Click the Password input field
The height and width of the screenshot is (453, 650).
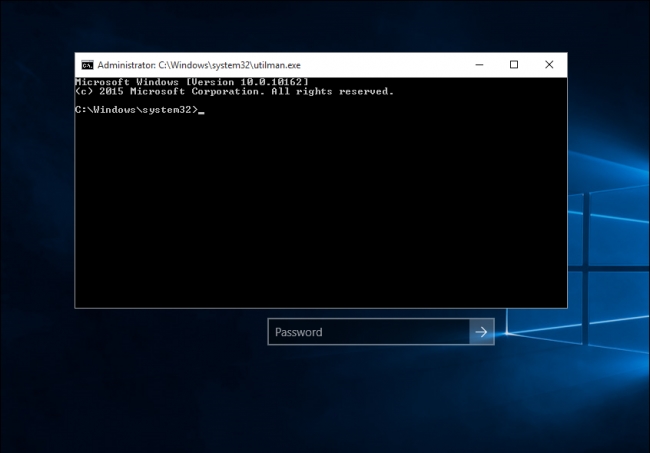[x=369, y=332]
